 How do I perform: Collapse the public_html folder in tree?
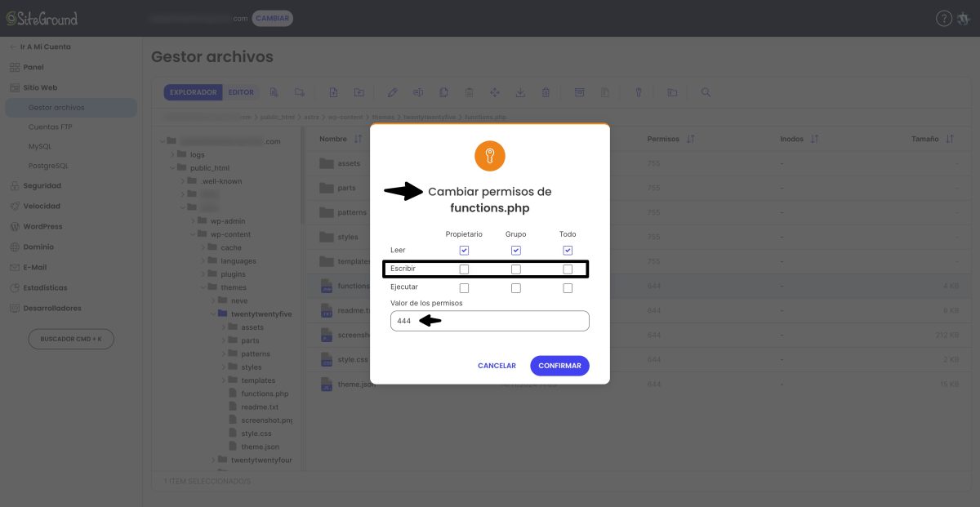[172, 167]
